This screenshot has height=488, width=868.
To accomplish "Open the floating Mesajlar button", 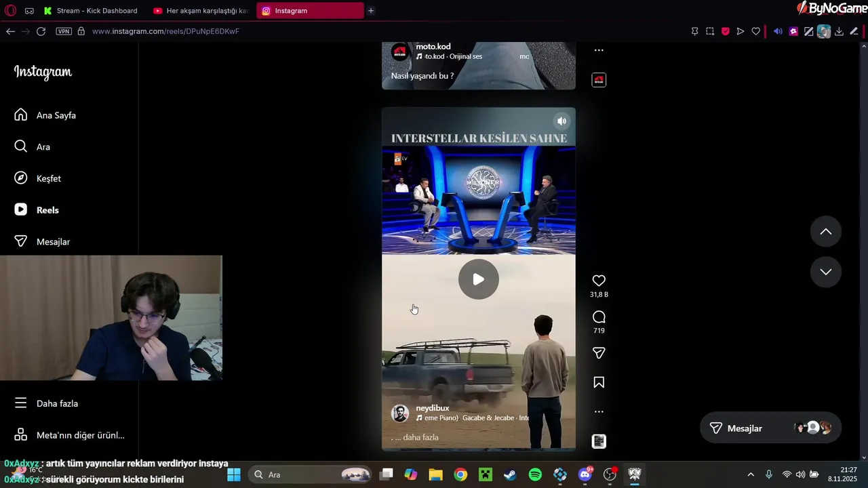I will (770, 428).
